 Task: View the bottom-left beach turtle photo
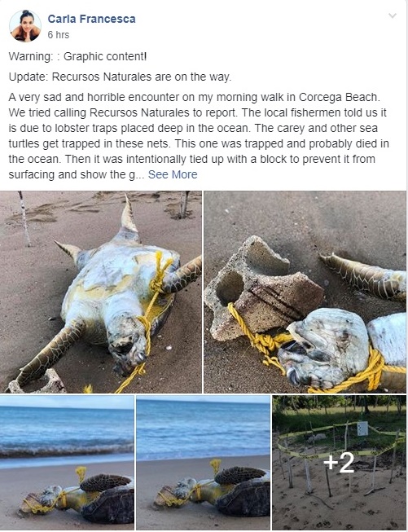click(x=67, y=463)
